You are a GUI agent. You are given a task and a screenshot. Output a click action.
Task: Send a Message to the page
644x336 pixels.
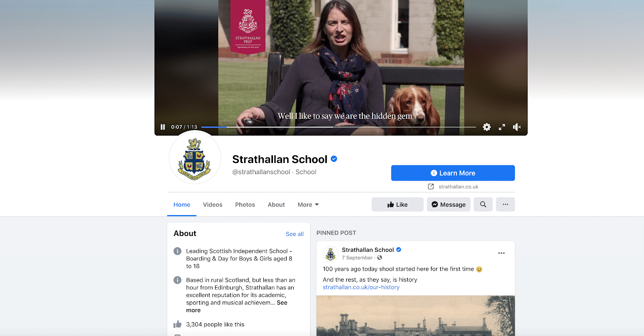coord(449,205)
